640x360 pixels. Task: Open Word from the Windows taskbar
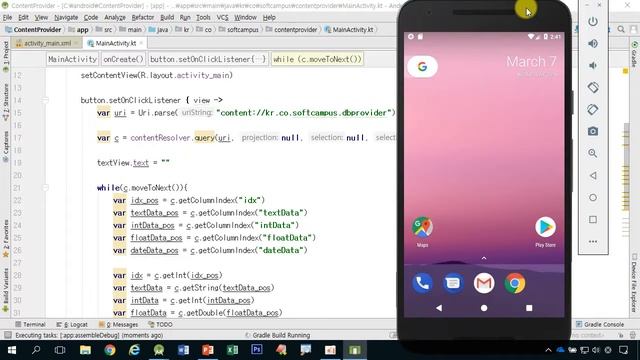[x=183, y=350]
